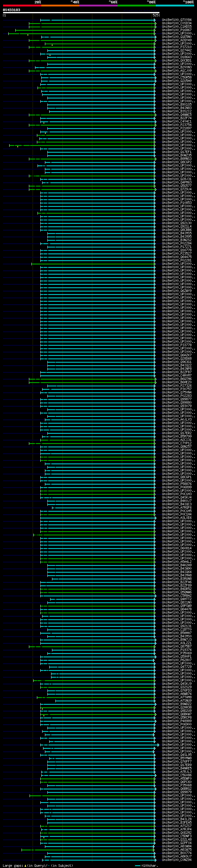Select the UniRef100_B8MNS3 label
Viewport: 197px width, 868px height.
[x=177, y=159]
